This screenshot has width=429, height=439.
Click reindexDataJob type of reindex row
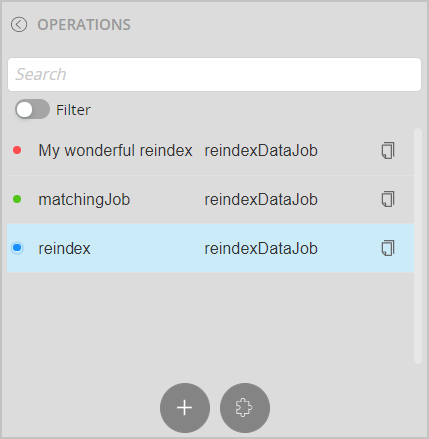pos(261,249)
